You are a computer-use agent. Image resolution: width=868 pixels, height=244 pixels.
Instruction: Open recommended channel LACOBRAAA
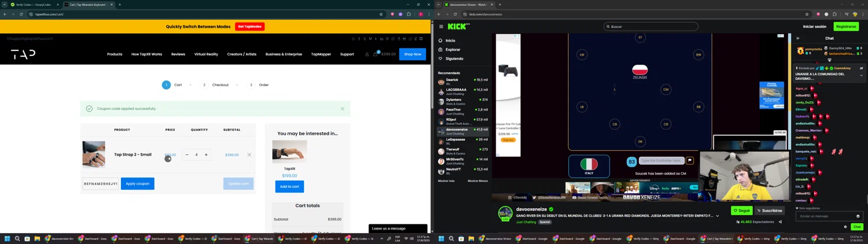click(463, 91)
